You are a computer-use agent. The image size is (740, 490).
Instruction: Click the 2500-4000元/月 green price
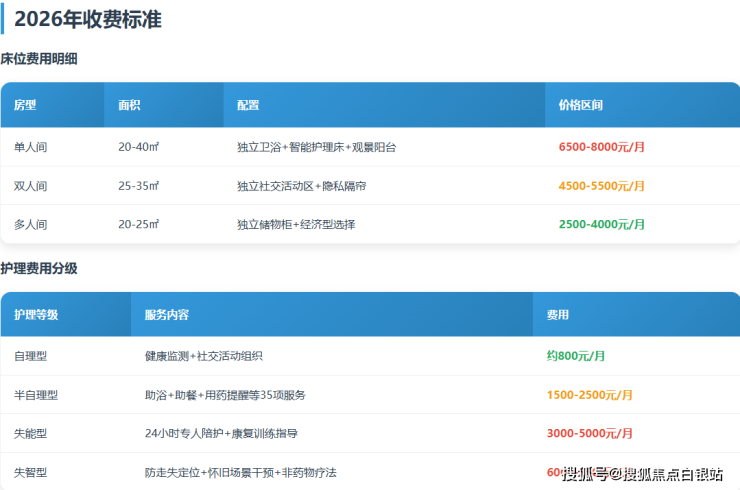click(x=601, y=225)
